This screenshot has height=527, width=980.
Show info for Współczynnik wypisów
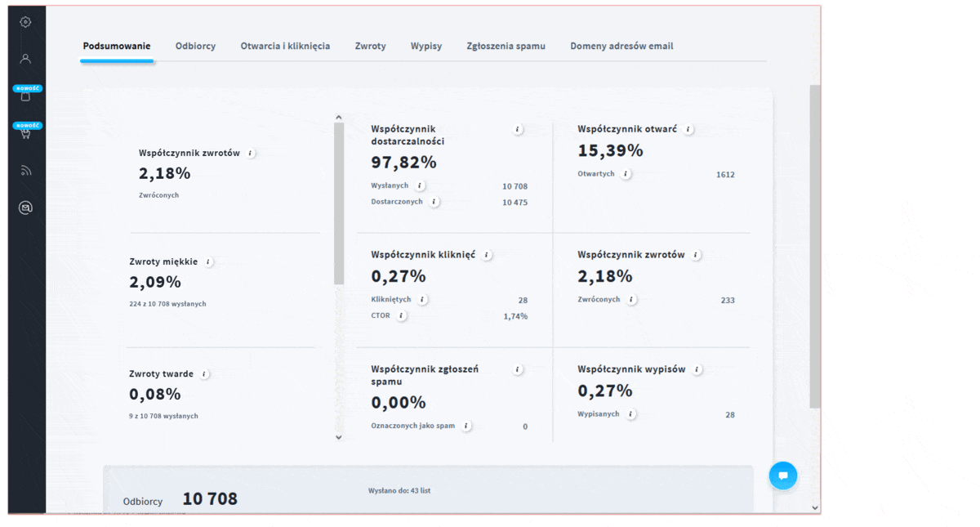697,369
